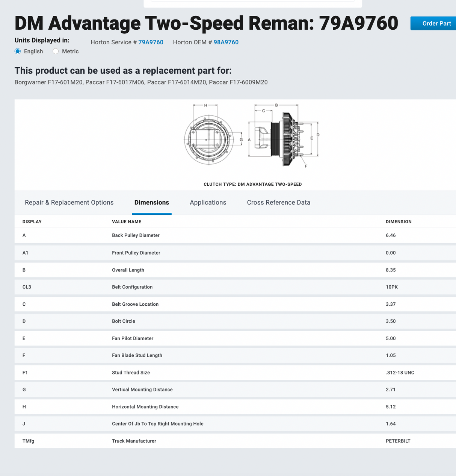Click the .312-18 UNC value
456x476 pixels.
pos(400,373)
